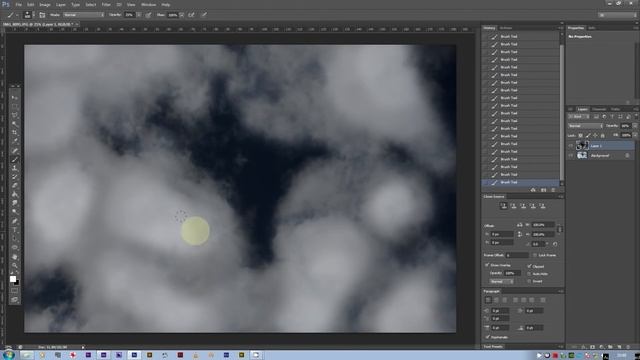The width and height of the screenshot is (640, 360).
Task: Select the Horizontal Type tool
Action: [x=14, y=230]
